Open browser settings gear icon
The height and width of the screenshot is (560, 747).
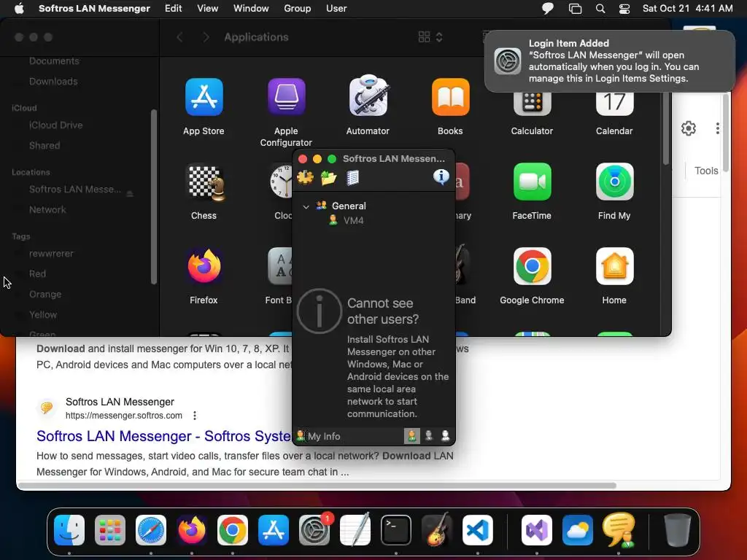(x=689, y=128)
